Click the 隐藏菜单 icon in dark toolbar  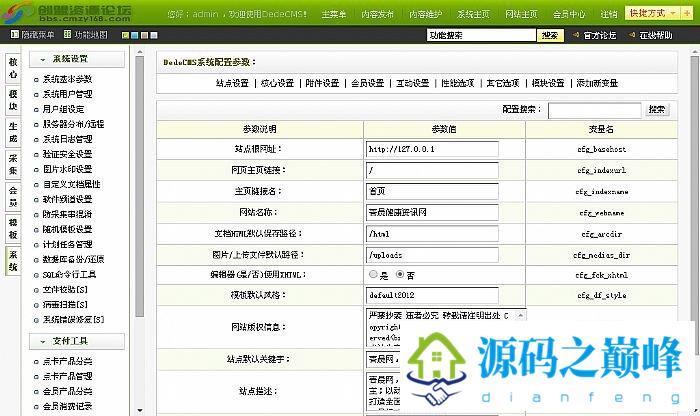point(15,34)
